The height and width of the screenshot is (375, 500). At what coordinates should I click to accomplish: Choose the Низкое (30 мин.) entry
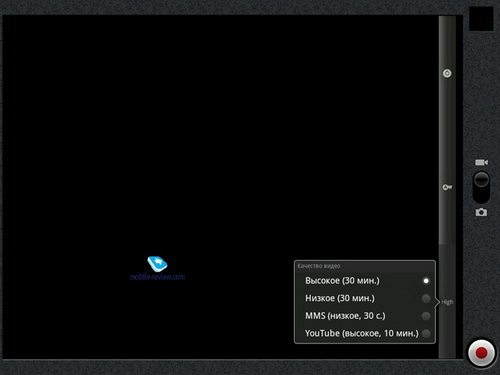(x=365, y=298)
